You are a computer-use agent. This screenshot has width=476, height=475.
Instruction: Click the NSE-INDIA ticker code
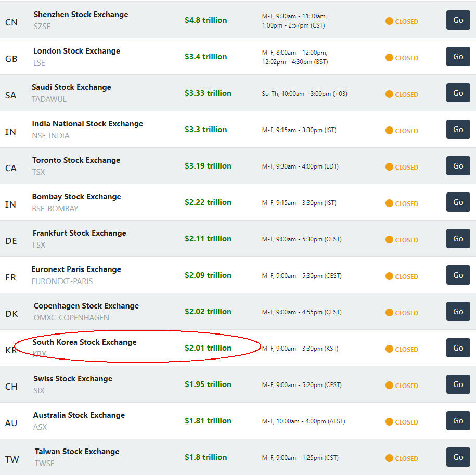50,136
